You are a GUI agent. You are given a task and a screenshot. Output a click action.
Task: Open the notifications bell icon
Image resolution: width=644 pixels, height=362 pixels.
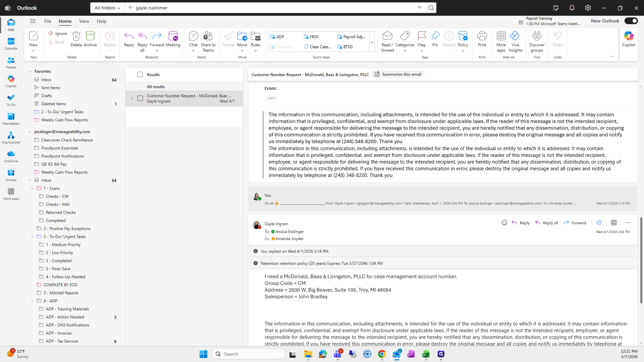pyautogui.click(x=572, y=8)
